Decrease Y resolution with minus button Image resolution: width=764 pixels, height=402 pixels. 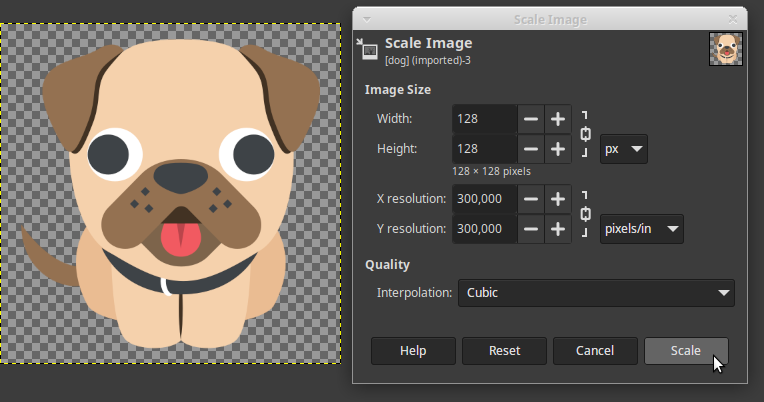pos(531,229)
